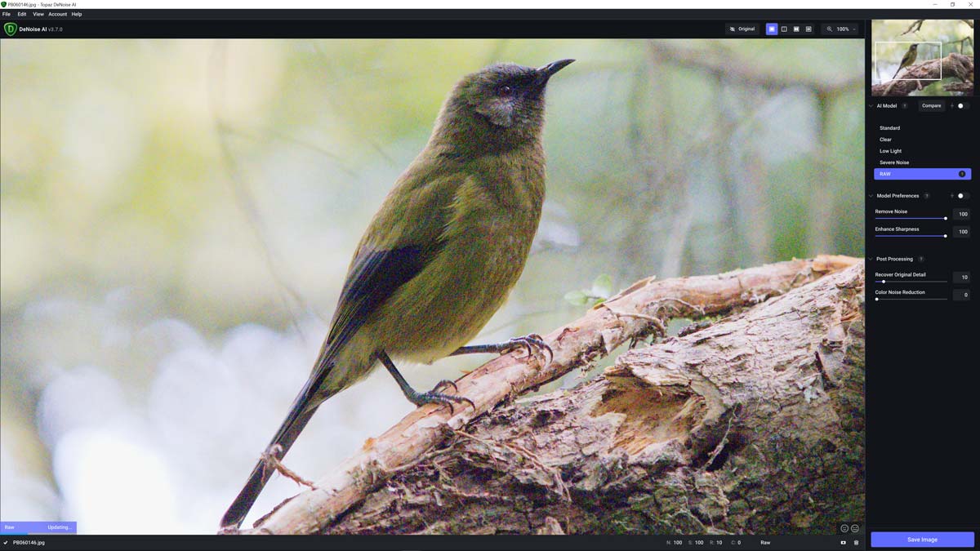Viewport: 980px width, 551px height.
Task: Collapse the Post Processing section
Action: pyautogui.click(x=870, y=258)
